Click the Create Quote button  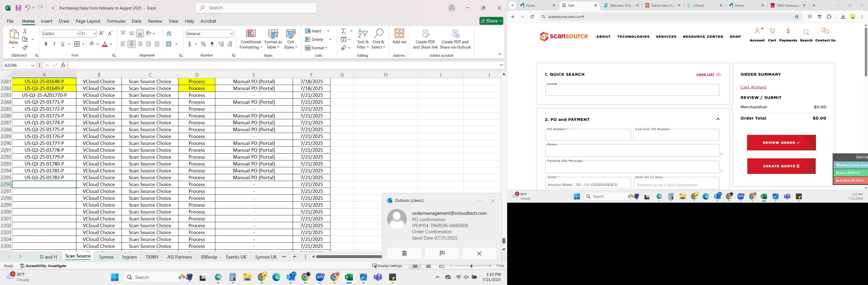point(781,166)
